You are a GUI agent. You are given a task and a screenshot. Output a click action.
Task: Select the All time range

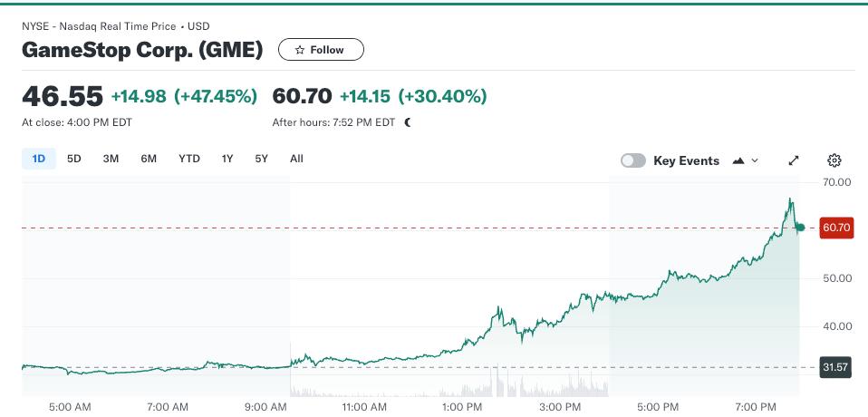tap(296, 159)
